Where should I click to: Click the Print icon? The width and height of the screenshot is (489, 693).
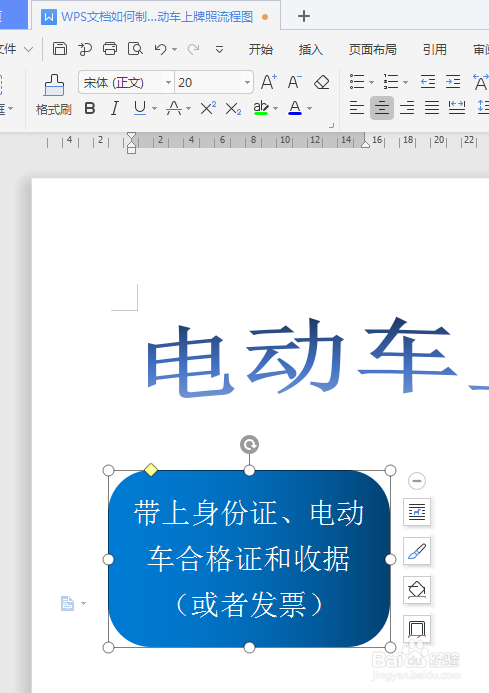tap(110, 49)
